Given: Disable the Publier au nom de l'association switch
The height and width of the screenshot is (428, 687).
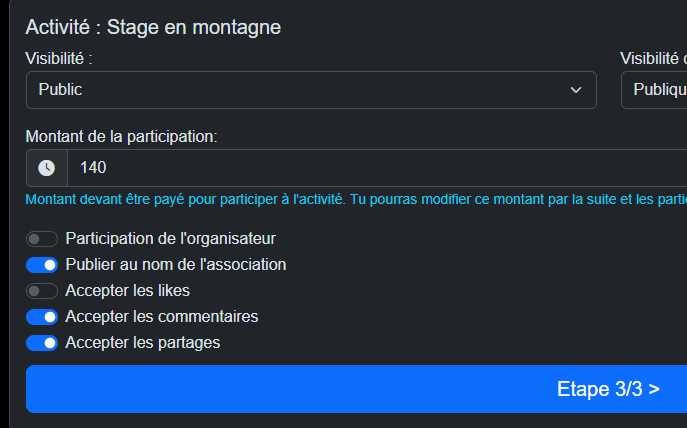Looking at the screenshot, I should [42, 265].
